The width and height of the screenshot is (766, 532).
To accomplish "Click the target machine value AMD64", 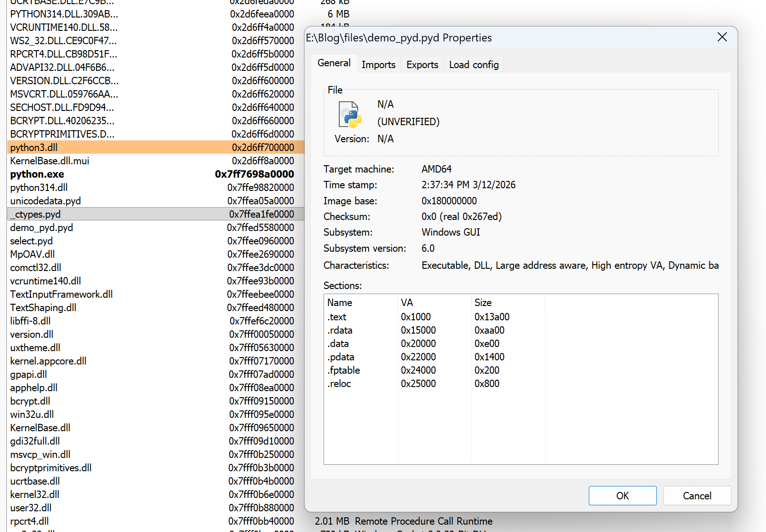I will point(436,169).
